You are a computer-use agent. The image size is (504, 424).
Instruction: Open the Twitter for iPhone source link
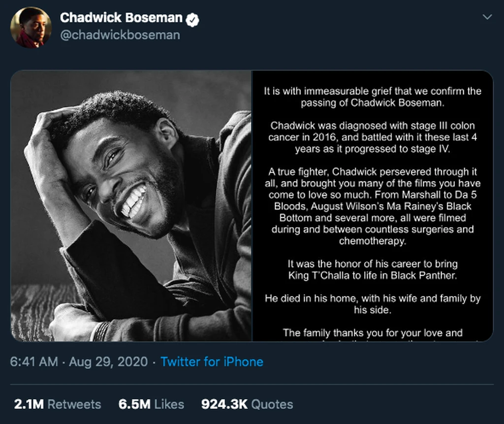pyautogui.click(x=212, y=361)
